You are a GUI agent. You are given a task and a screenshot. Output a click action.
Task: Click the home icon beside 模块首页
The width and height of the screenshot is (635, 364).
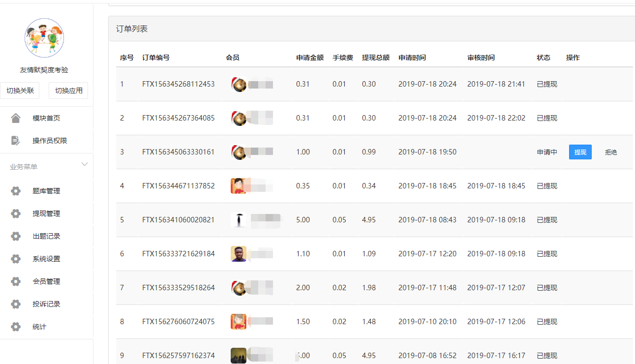pyautogui.click(x=16, y=118)
